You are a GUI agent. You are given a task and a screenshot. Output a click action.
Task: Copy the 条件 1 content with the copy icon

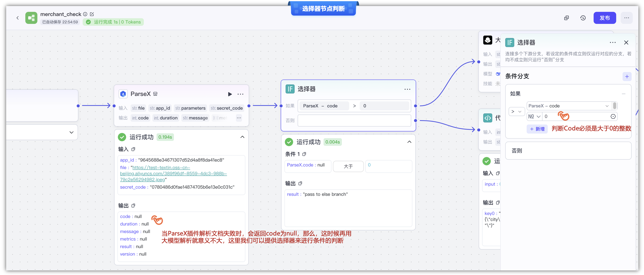click(x=304, y=154)
